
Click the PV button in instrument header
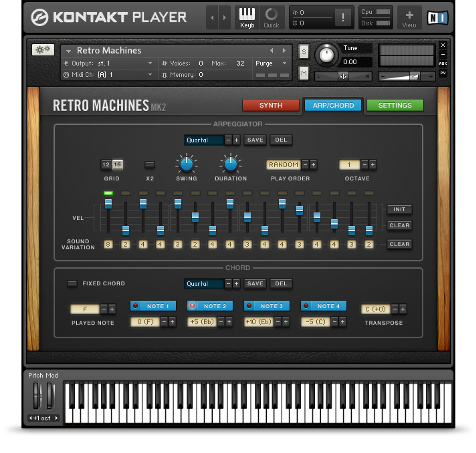tap(443, 73)
